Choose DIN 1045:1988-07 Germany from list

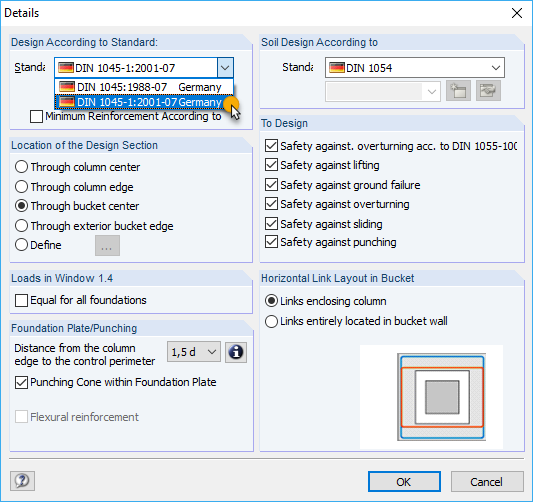[144, 87]
